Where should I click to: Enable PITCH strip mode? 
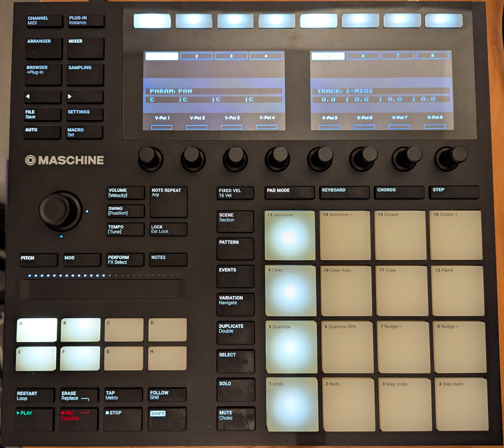tap(39, 260)
